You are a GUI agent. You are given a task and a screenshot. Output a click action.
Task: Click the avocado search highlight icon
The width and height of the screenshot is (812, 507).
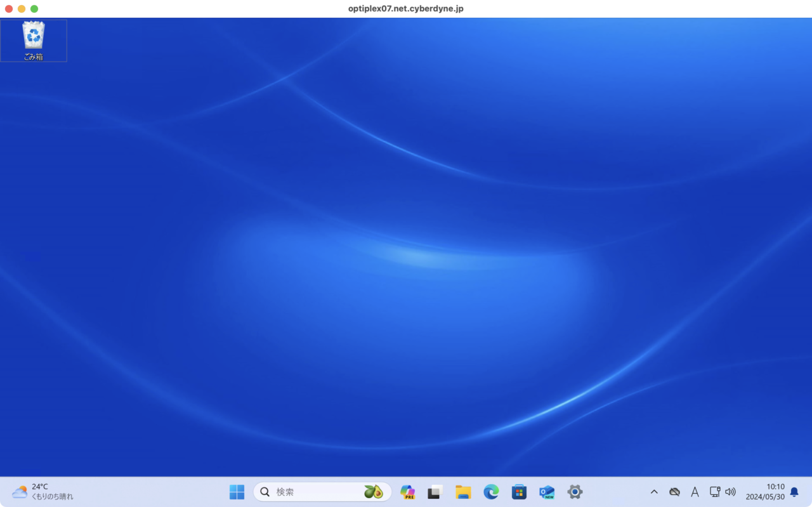pyautogui.click(x=374, y=492)
